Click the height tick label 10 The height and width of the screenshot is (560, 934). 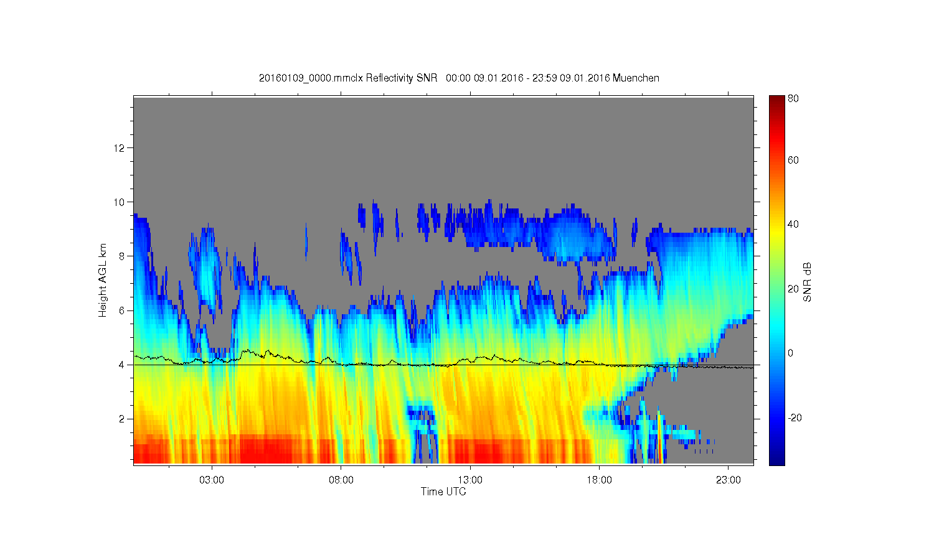120,202
